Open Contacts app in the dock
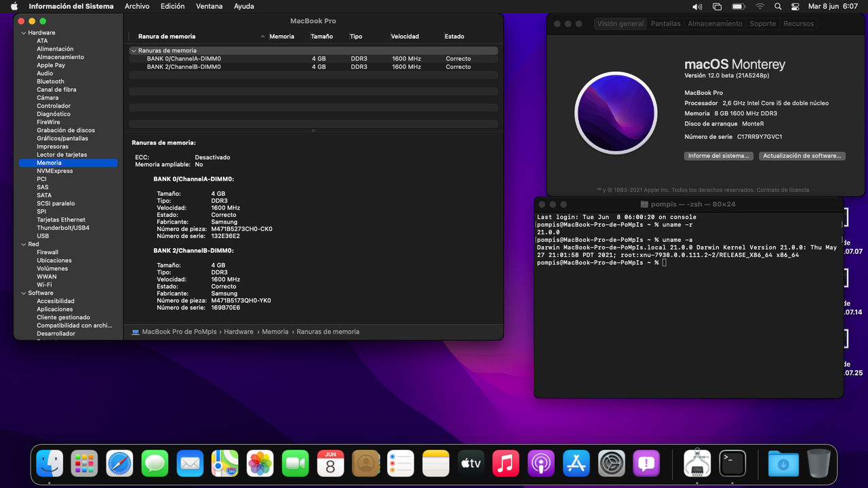The width and height of the screenshot is (868, 488). coord(366,464)
